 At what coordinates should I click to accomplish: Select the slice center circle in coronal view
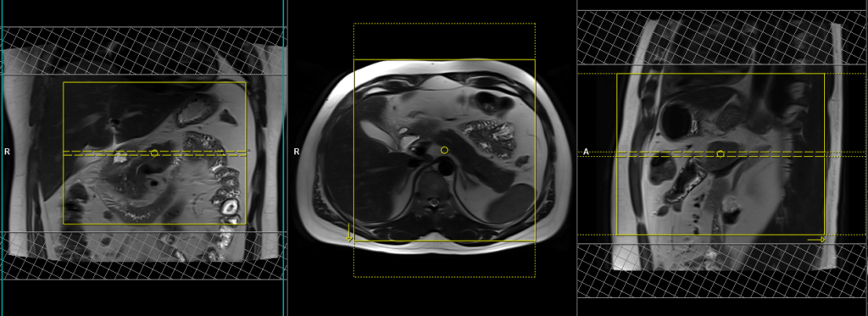[x=154, y=152]
